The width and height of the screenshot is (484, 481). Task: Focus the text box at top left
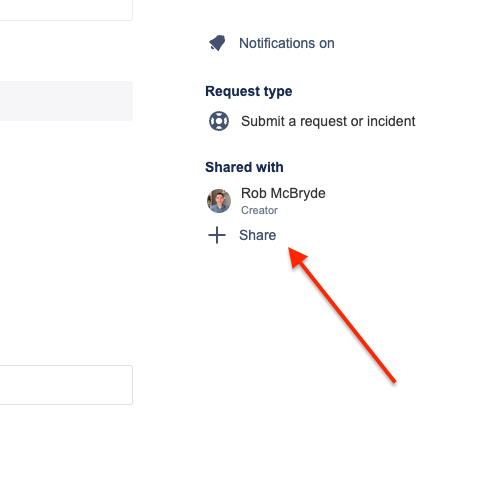pos(66,10)
